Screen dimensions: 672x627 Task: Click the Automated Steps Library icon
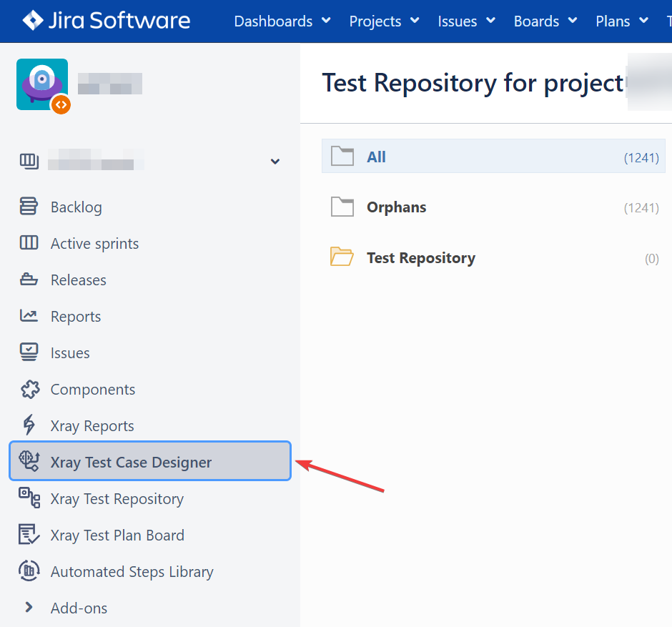click(x=29, y=571)
